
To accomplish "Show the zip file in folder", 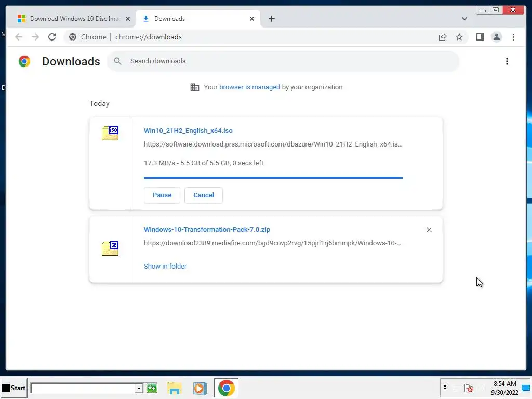I will [165, 267].
